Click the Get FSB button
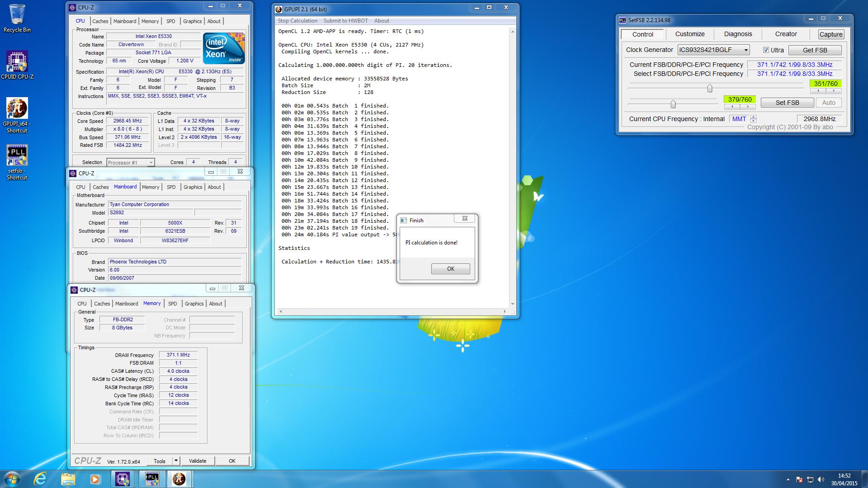 point(815,50)
